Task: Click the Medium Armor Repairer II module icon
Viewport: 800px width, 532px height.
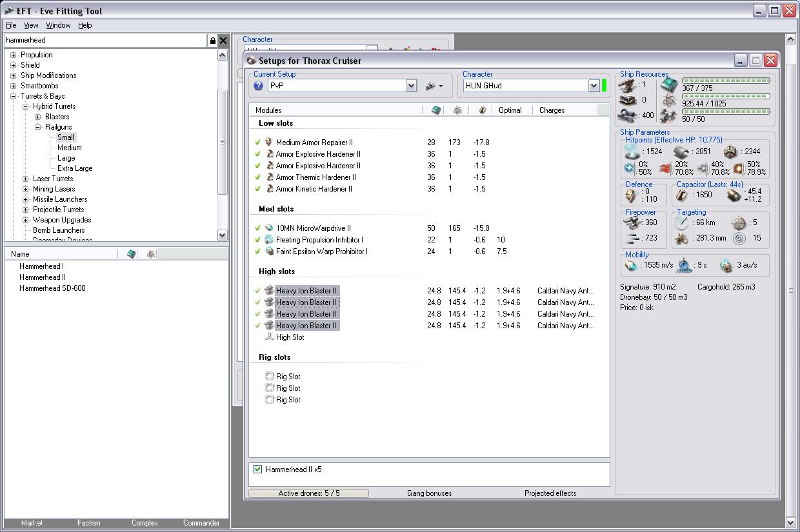Action: click(x=269, y=143)
